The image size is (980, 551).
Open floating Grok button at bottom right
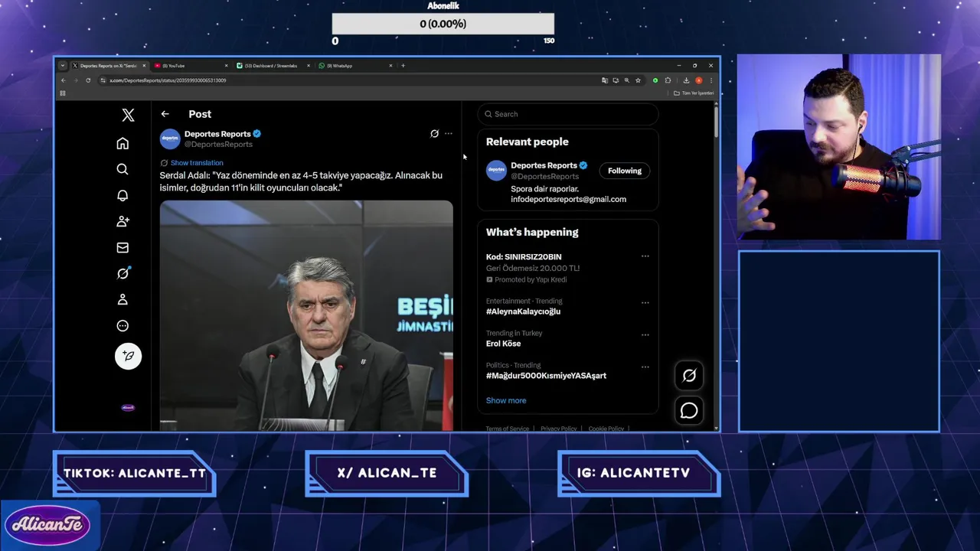coord(689,375)
